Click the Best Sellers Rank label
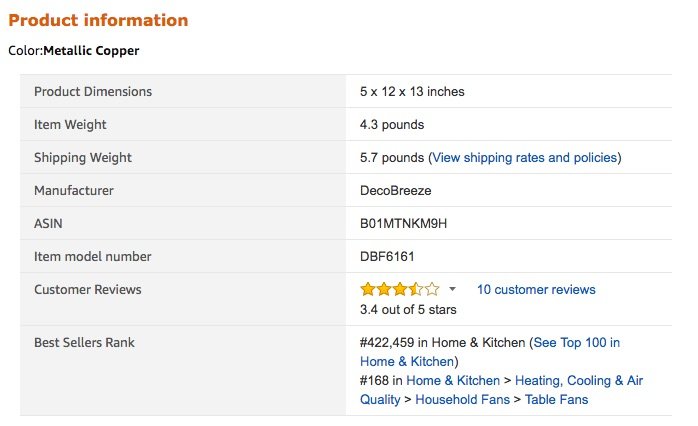698x426 pixels. 84,343
